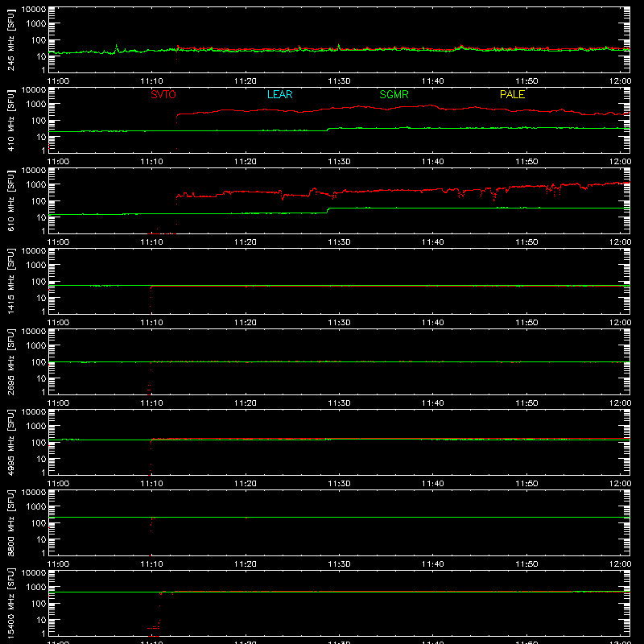Click the red SVTO station legend label
Screen dimensions: 644x644
tap(163, 94)
